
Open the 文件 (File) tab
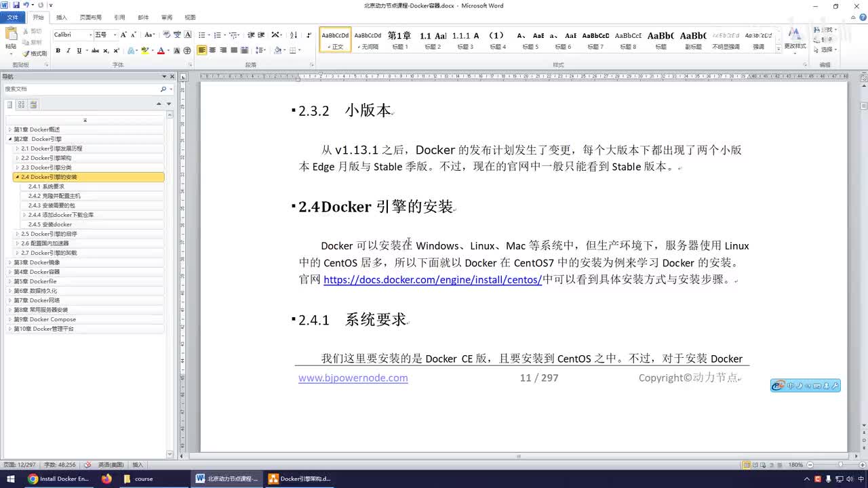(13, 17)
